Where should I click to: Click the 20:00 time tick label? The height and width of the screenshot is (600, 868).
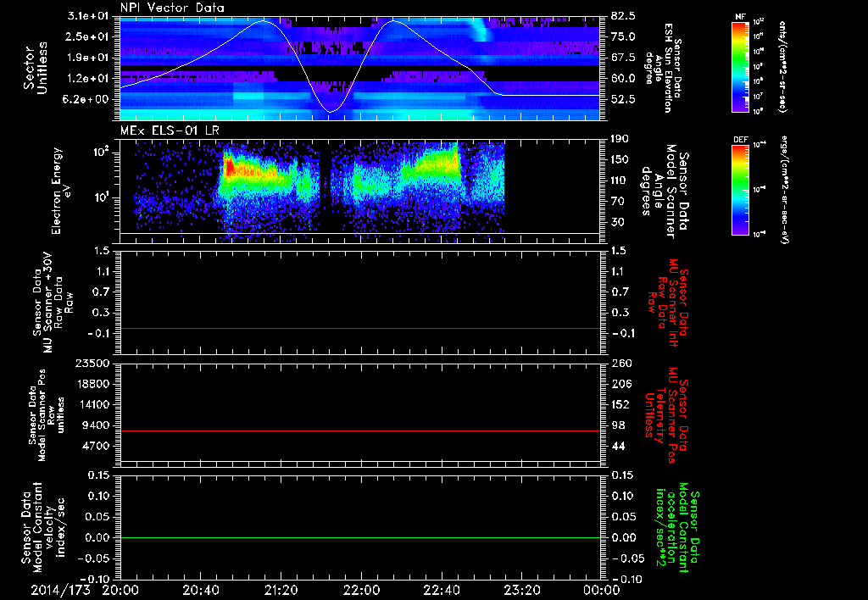tap(120, 590)
